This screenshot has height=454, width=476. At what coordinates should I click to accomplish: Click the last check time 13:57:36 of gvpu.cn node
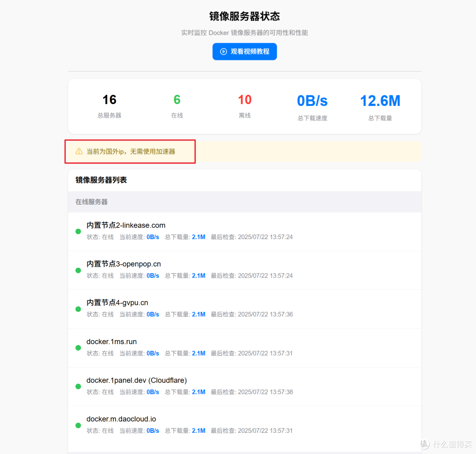click(x=281, y=315)
